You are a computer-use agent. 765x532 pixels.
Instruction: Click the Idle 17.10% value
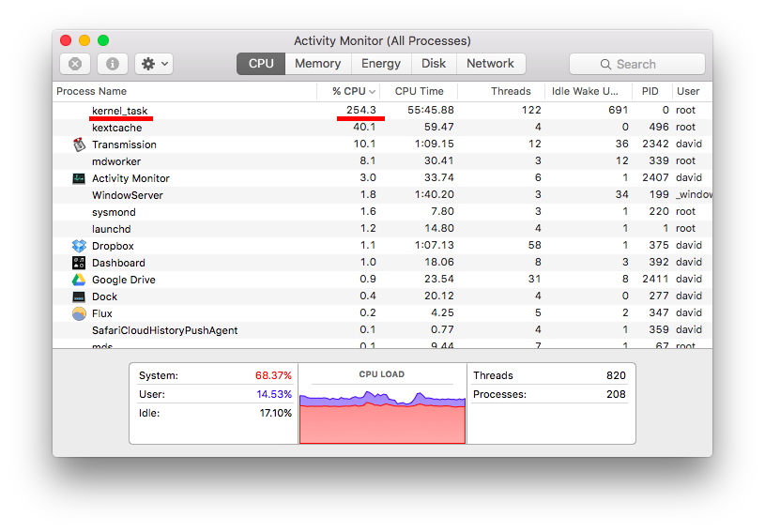point(275,413)
